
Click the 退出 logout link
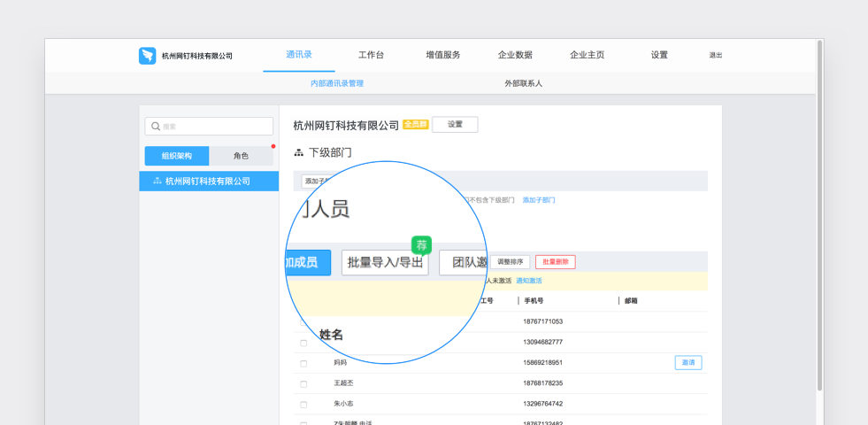click(x=716, y=56)
